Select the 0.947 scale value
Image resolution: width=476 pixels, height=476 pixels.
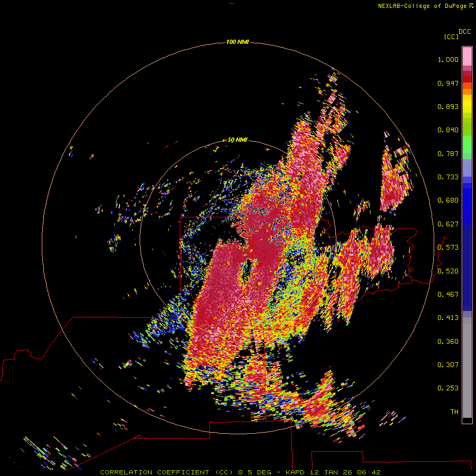coord(448,83)
